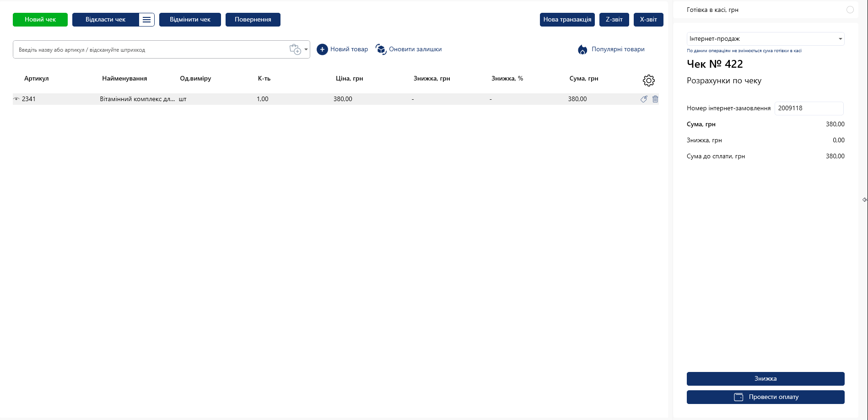Click the Знижка button in receipt panel
The height and width of the screenshot is (420, 868).
[765, 379]
